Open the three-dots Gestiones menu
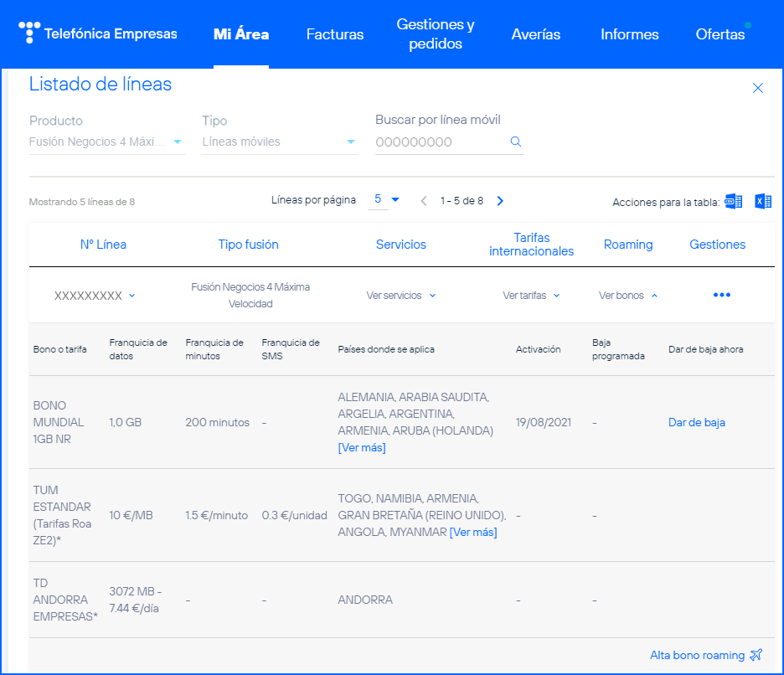 [x=721, y=296]
